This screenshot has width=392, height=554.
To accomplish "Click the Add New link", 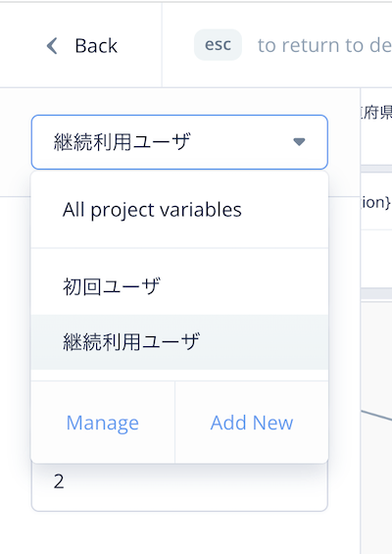I will point(252,423).
